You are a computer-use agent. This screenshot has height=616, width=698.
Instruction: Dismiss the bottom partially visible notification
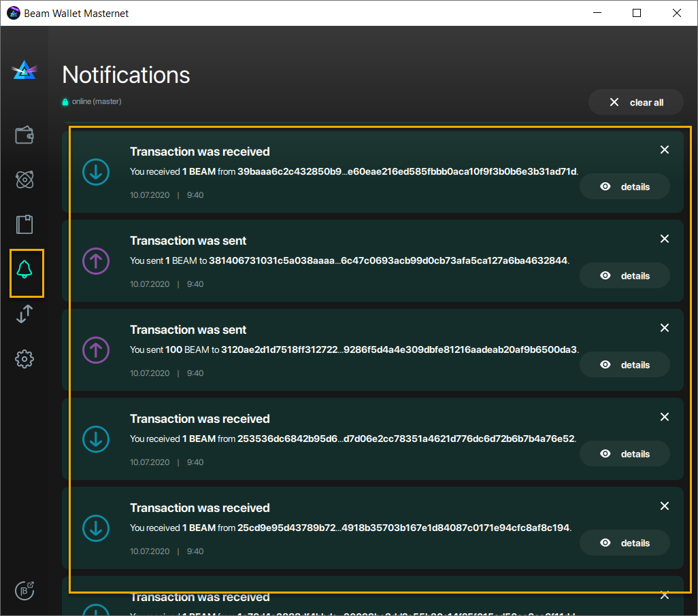(x=665, y=595)
